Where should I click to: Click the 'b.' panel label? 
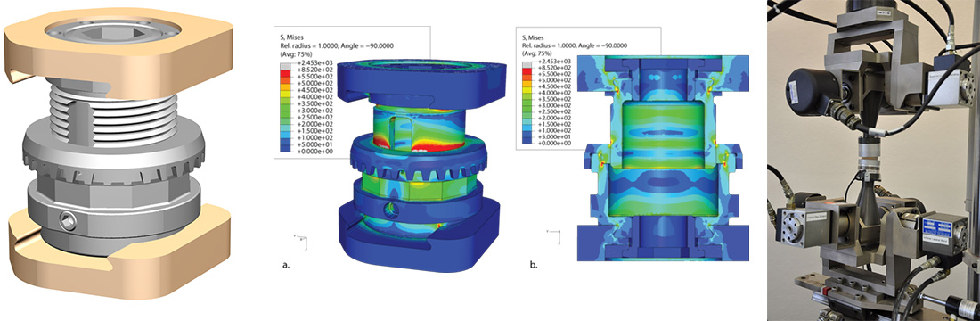[x=533, y=266]
